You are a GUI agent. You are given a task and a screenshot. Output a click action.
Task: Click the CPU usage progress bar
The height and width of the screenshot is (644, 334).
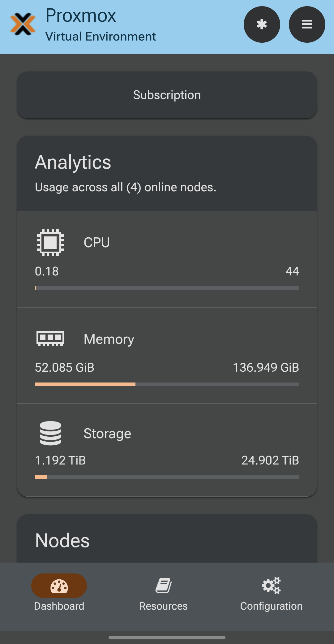167,288
